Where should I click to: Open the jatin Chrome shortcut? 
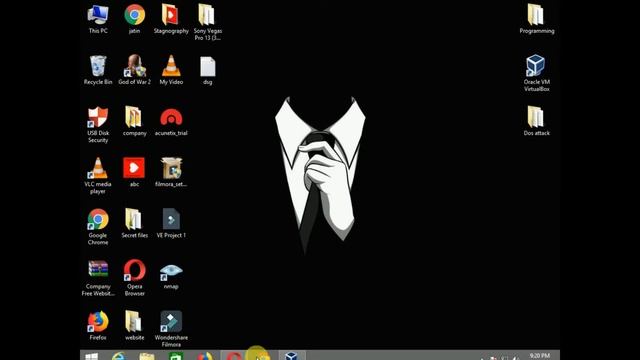[134, 19]
